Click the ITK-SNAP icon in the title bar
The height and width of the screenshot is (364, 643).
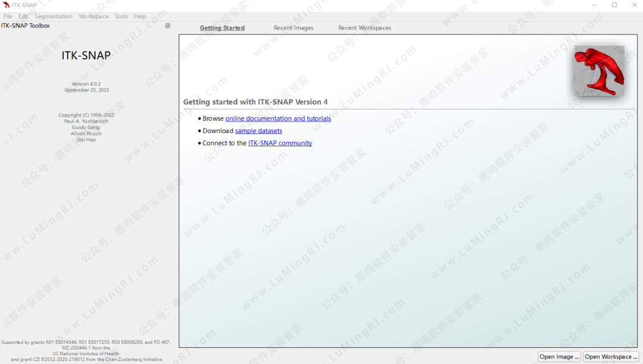[x=7, y=5]
